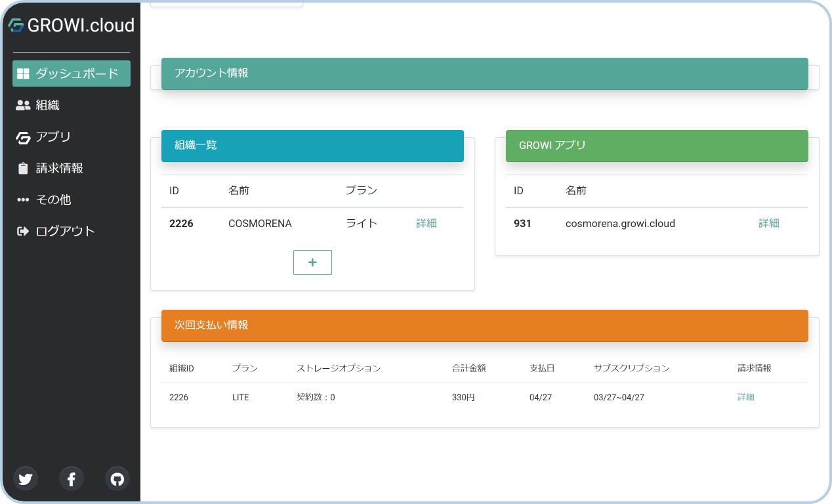
Task: Open the 組織 sidebar menu
Action: 72,105
